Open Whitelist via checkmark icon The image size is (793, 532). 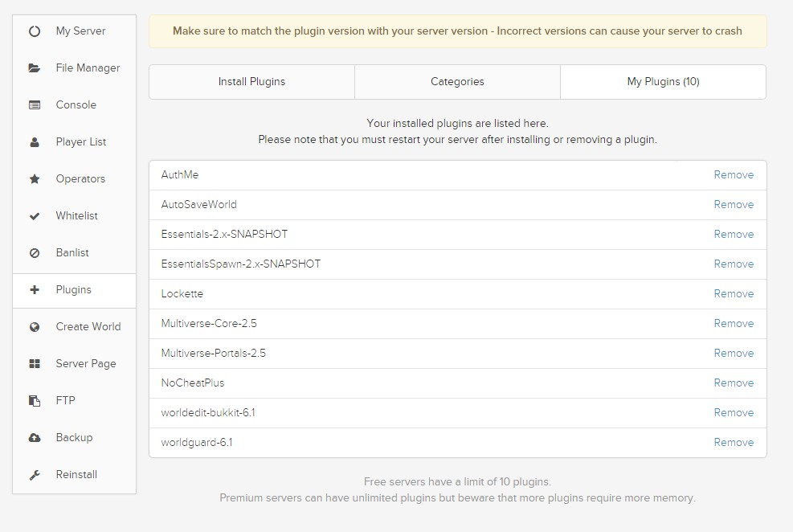pyautogui.click(x=35, y=216)
